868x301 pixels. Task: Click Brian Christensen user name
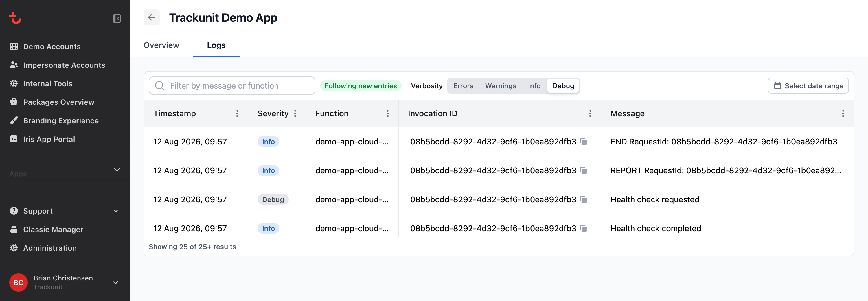(x=63, y=278)
